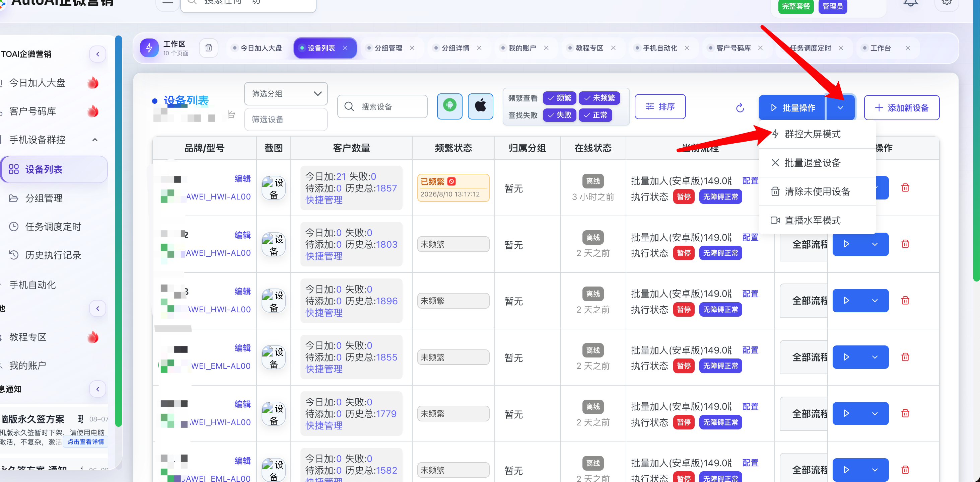Screen dimensions: 980x482
Task: Click the 添加新设备 button
Action: pos(901,107)
